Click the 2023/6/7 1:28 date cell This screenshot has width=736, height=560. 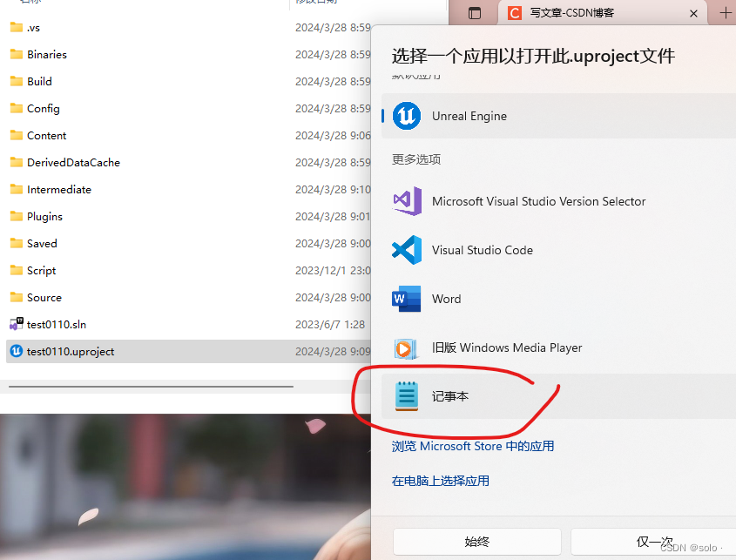330,324
